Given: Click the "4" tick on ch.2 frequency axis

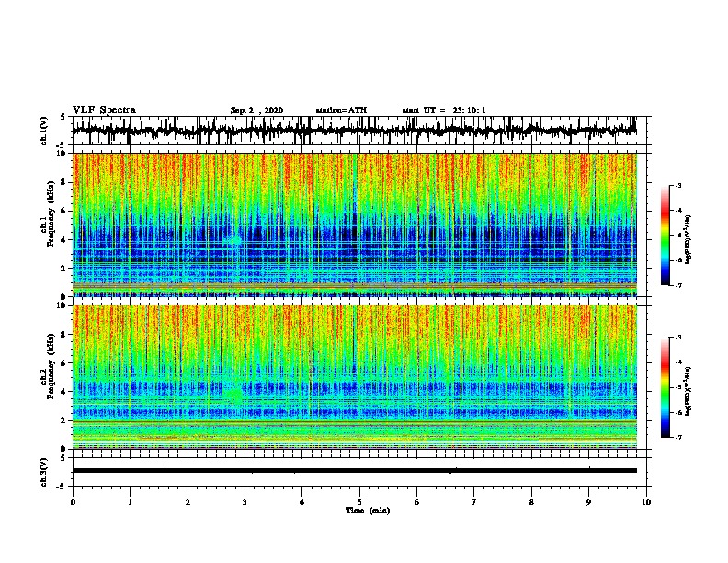Looking at the screenshot, I should coord(64,392).
